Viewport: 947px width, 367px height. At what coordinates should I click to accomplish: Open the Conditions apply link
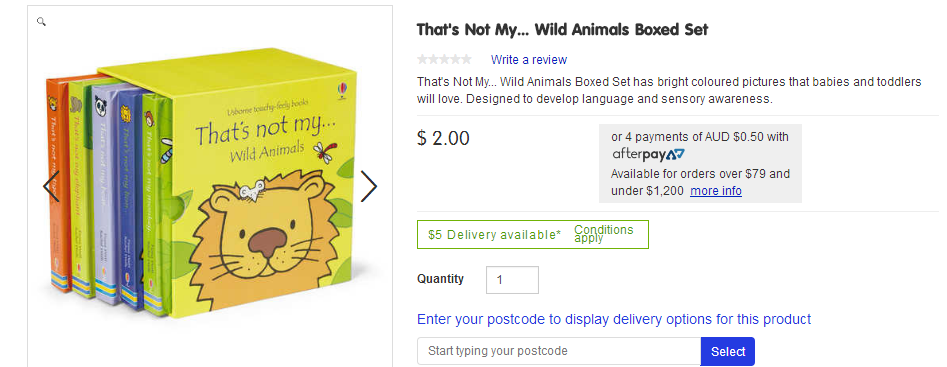coord(603,234)
